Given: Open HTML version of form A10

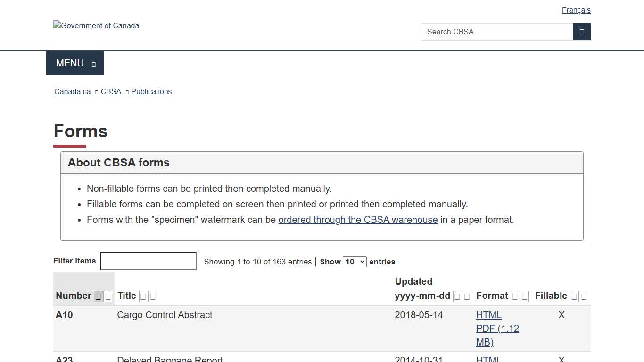Looking at the screenshot, I should (488, 315).
